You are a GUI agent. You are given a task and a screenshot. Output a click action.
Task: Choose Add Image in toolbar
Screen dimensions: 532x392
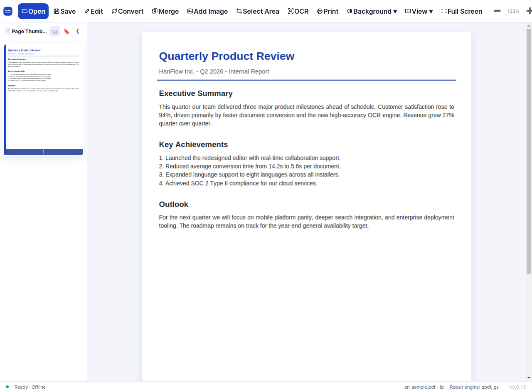[207, 11]
